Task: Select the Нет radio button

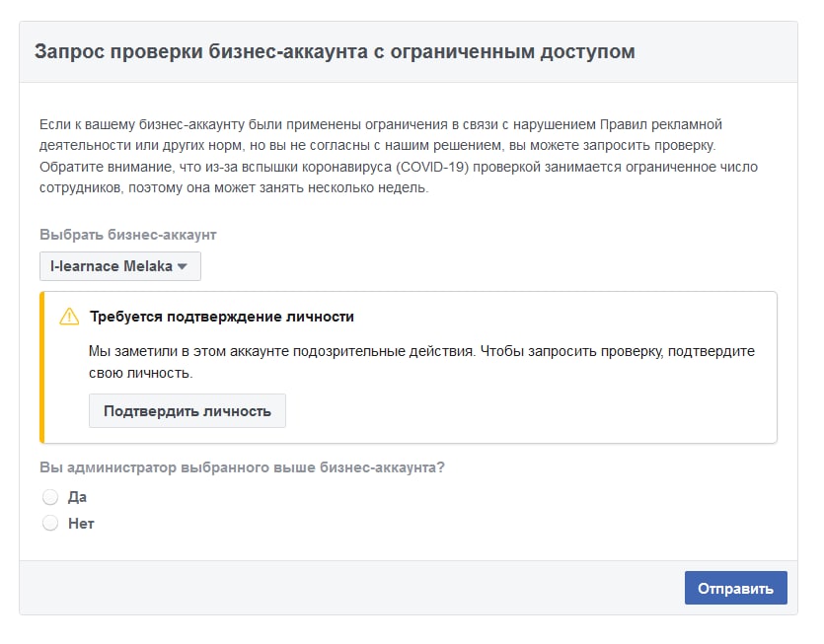Action: (50, 523)
